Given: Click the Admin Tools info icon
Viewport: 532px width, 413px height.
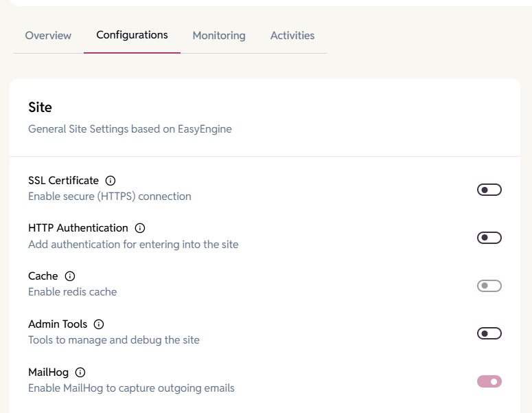Looking at the screenshot, I should 99,324.
